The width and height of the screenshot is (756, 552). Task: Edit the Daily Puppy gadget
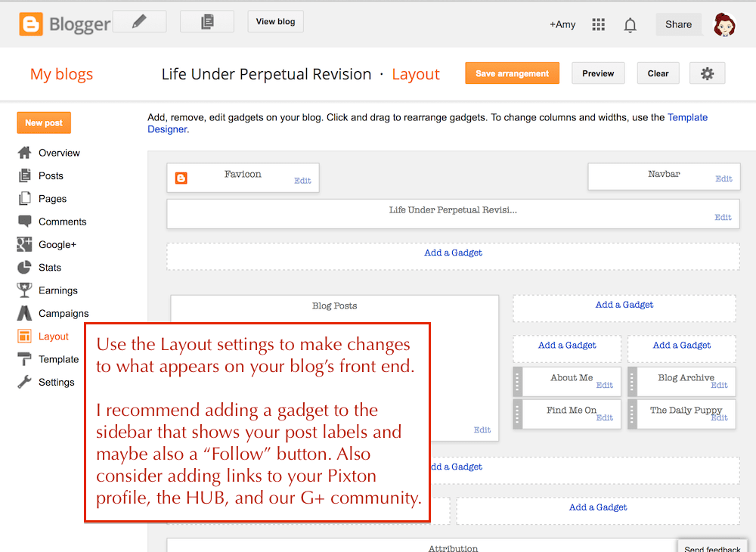pyautogui.click(x=720, y=418)
